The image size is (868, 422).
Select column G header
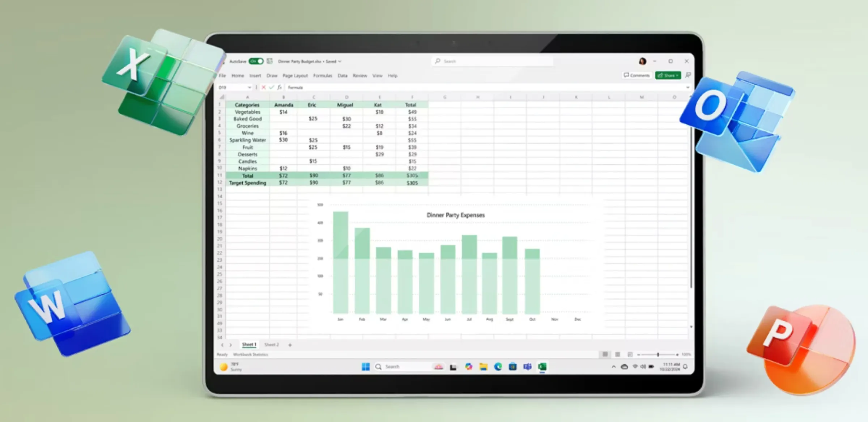click(444, 97)
